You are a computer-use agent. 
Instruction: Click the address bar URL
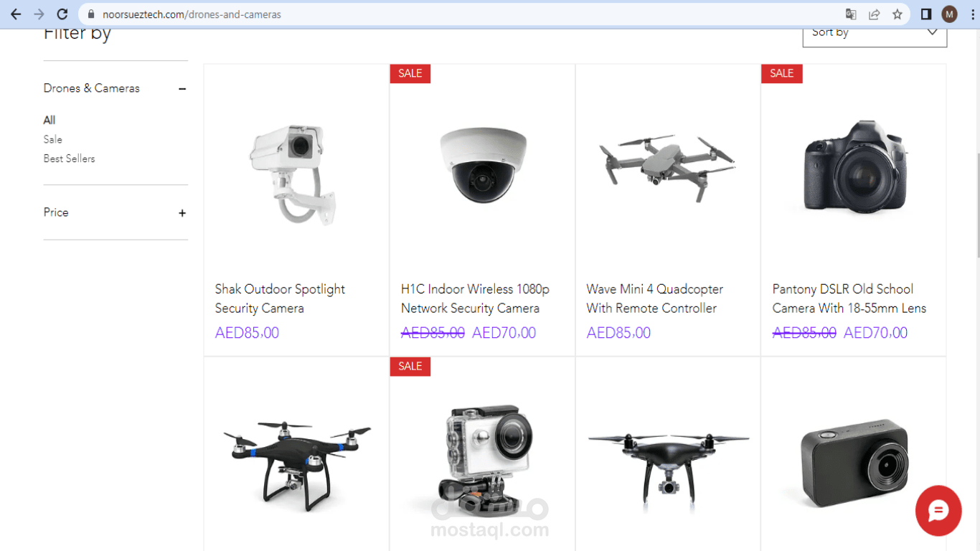click(192, 14)
